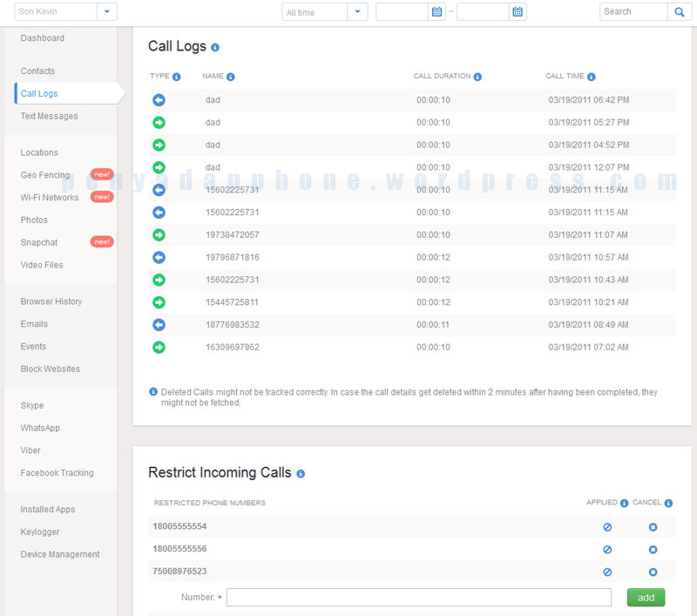The image size is (697, 616).
Task: Click info icon next to Call Time
Action: point(592,77)
